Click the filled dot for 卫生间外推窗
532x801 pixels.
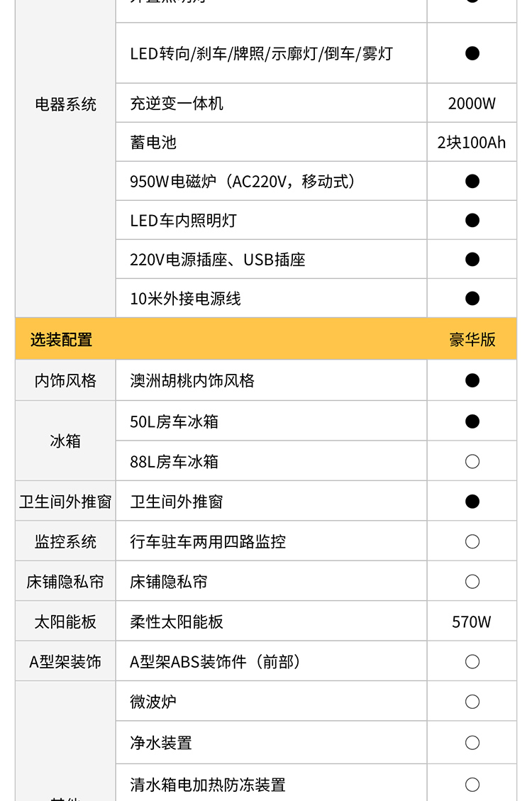point(472,502)
